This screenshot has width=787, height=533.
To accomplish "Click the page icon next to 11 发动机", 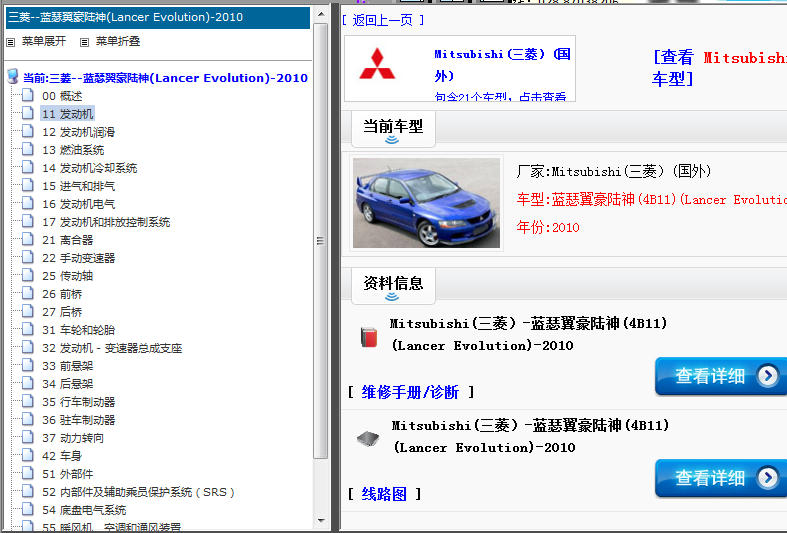I will tap(28, 113).
